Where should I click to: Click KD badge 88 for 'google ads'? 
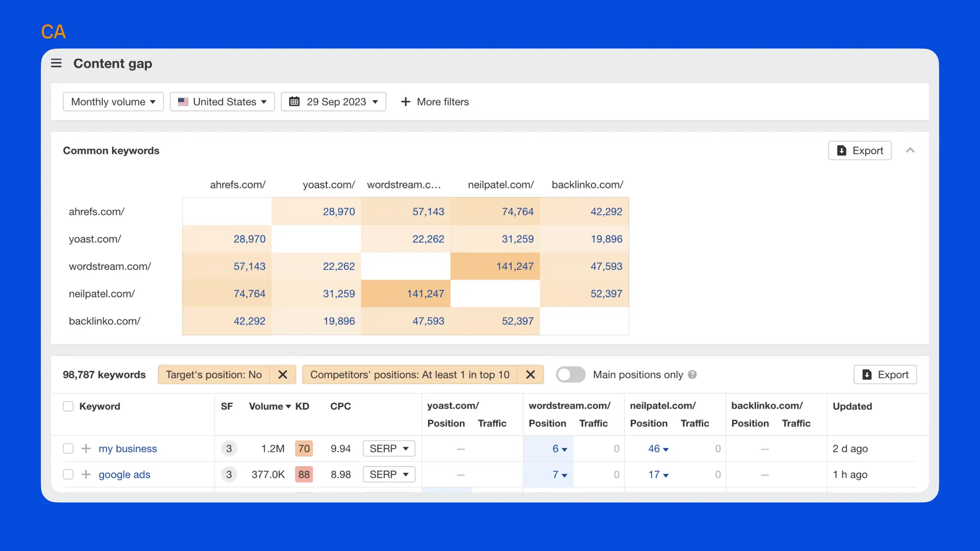(x=304, y=474)
